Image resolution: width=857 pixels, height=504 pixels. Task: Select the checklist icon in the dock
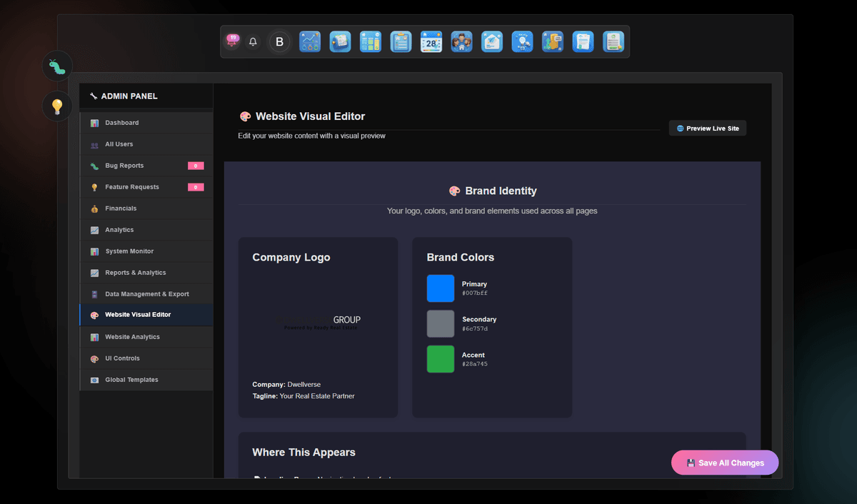point(371,41)
